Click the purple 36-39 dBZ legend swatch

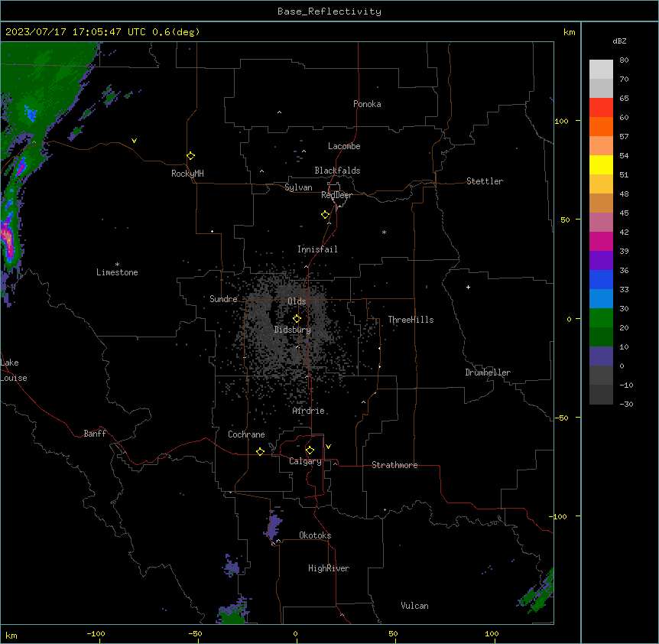601,261
